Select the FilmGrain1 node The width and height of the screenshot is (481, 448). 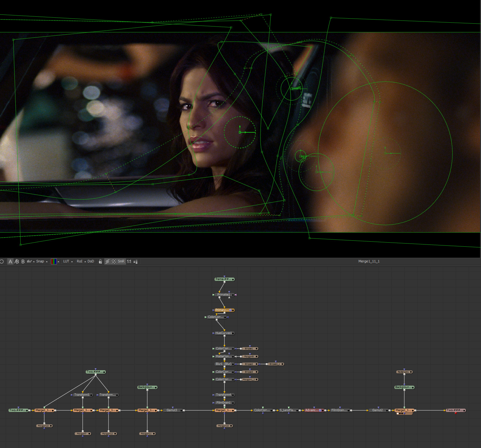pyautogui.click(x=224, y=403)
